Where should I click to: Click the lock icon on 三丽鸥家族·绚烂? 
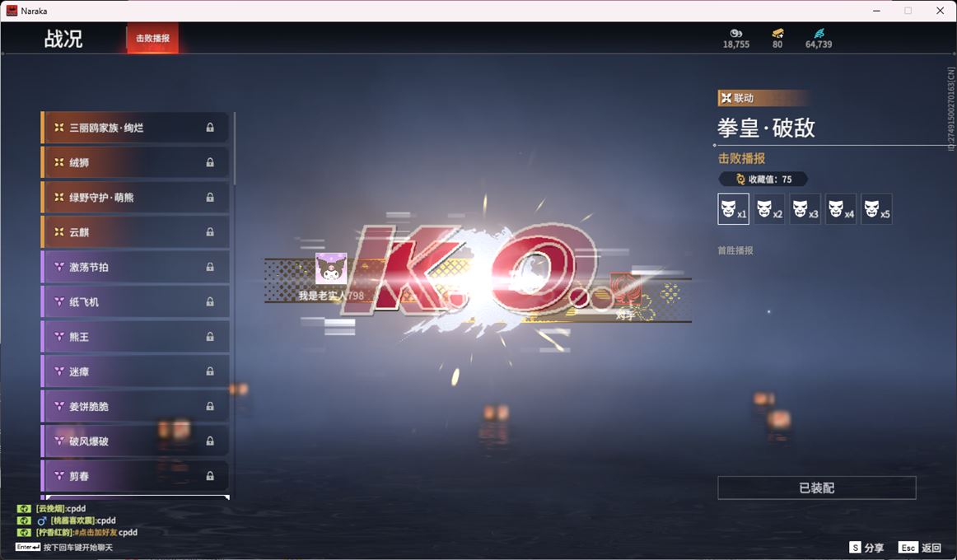[x=210, y=128]
